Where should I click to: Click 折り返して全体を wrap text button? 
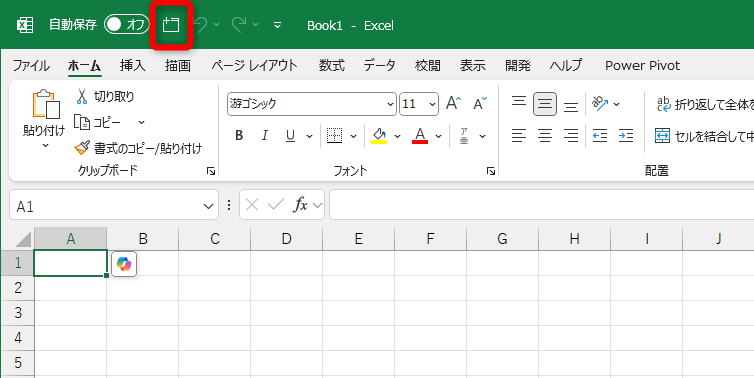[704, 104]
